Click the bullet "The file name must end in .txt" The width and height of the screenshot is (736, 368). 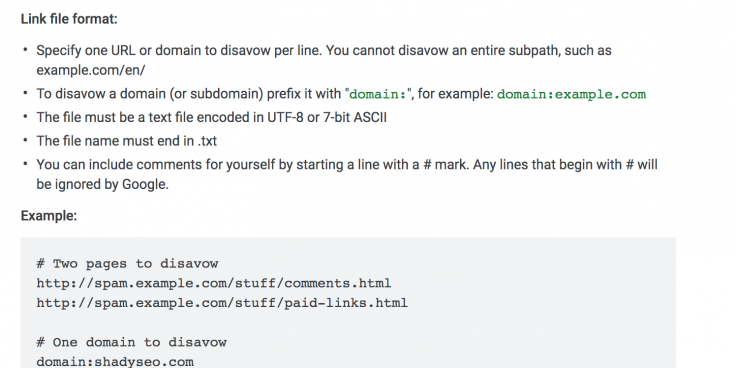pyautogui.click(x=127, y=141)
